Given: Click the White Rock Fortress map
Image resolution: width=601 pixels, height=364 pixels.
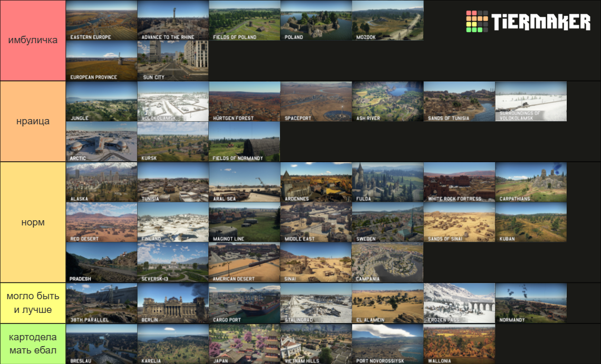Looking at the screenshot, I should point(459,182).
